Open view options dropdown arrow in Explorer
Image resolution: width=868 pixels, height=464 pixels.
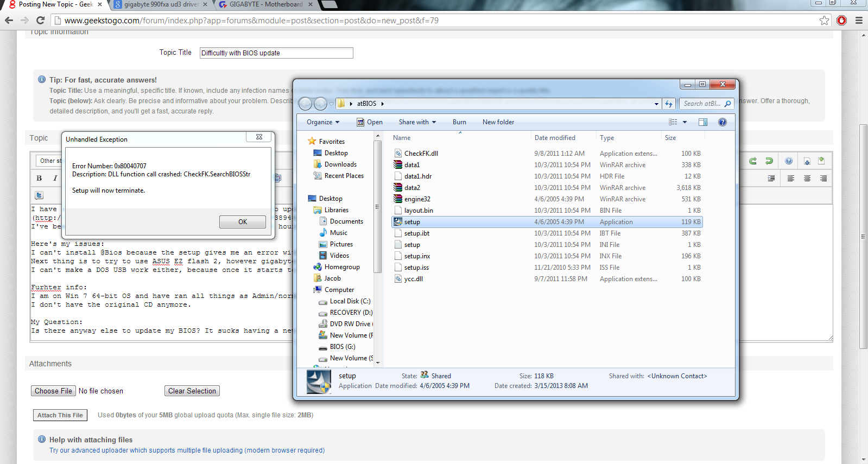pyautogui.click(x=685, y=122)
